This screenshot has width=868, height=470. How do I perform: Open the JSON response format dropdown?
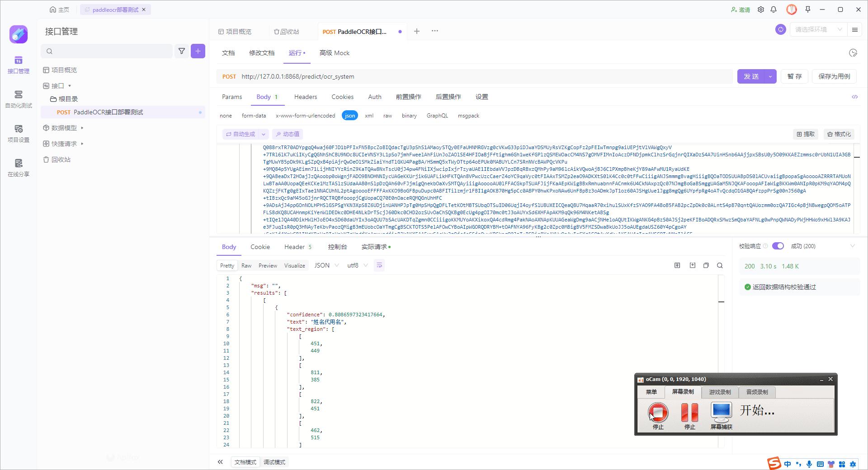click(x=327, y=265)
